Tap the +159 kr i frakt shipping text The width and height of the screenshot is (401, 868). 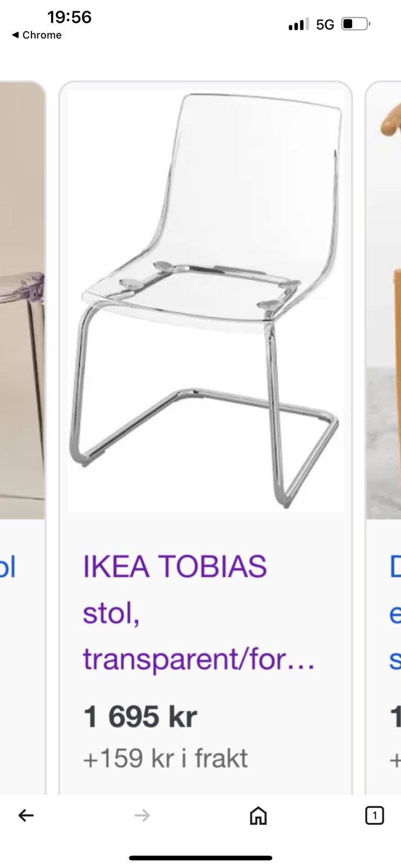click(x=165, y=758)
